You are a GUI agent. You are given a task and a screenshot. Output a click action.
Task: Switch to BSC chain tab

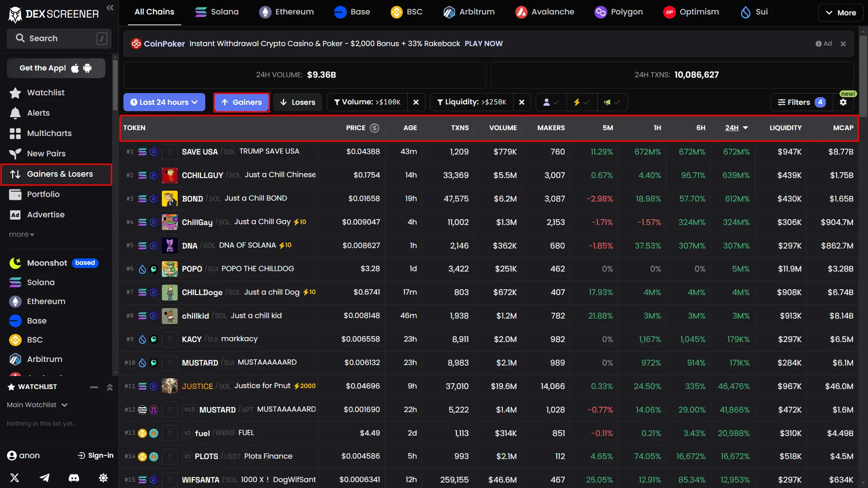(x=406, y=12)
